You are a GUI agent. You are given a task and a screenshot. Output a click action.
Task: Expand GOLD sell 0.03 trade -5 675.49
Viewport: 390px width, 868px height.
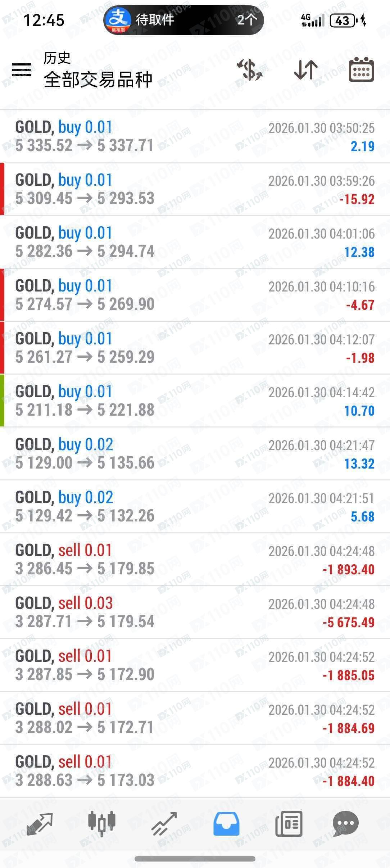click(194, 612)
